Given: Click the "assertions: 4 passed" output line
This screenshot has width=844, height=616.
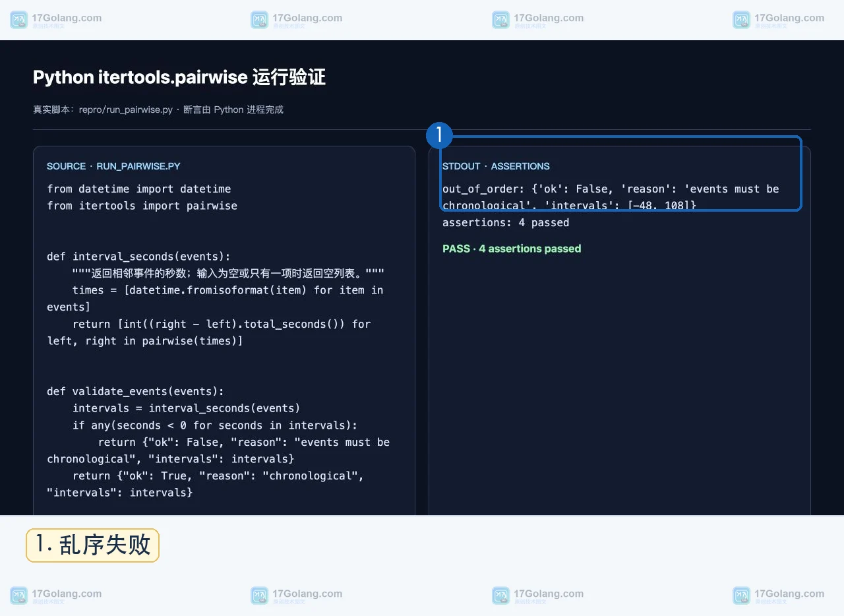Looking at the screenshot, I should [x=506, y=223].
